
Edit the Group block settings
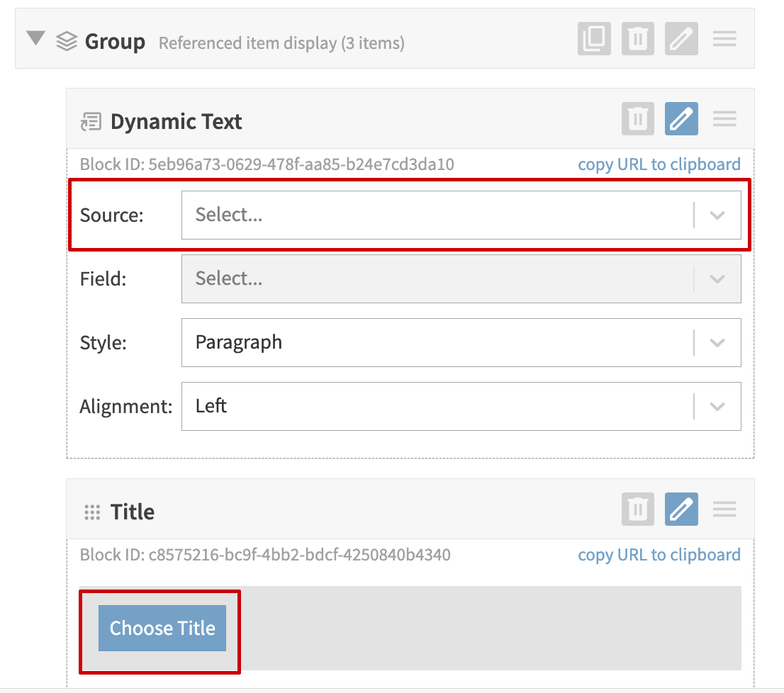pos(681,39)
